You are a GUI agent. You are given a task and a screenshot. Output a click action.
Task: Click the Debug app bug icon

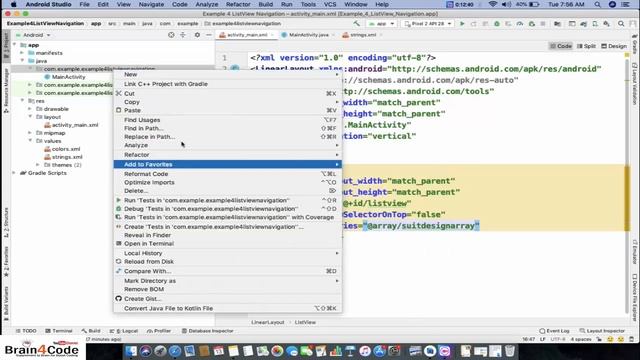[497, 24]
